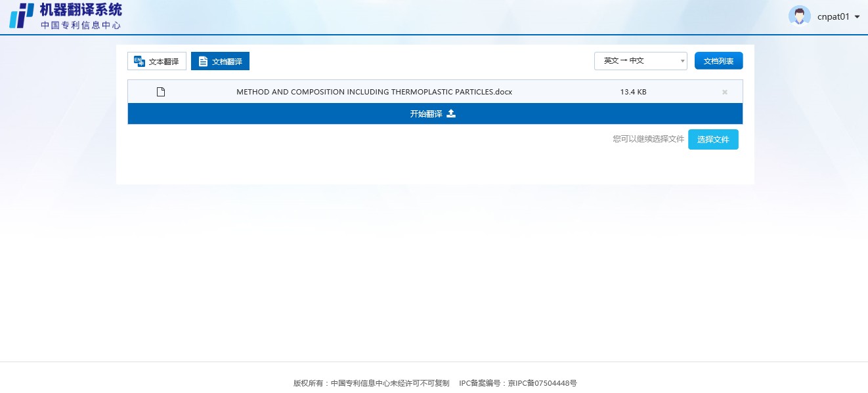
Task: Click the cnpat01 username text
Action: click(833, 16)
